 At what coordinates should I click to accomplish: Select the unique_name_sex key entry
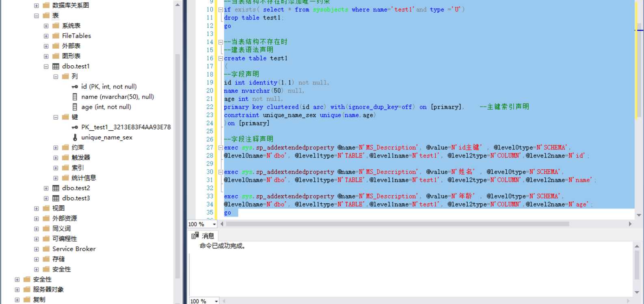pyautogui.click(x=107, y=137)
